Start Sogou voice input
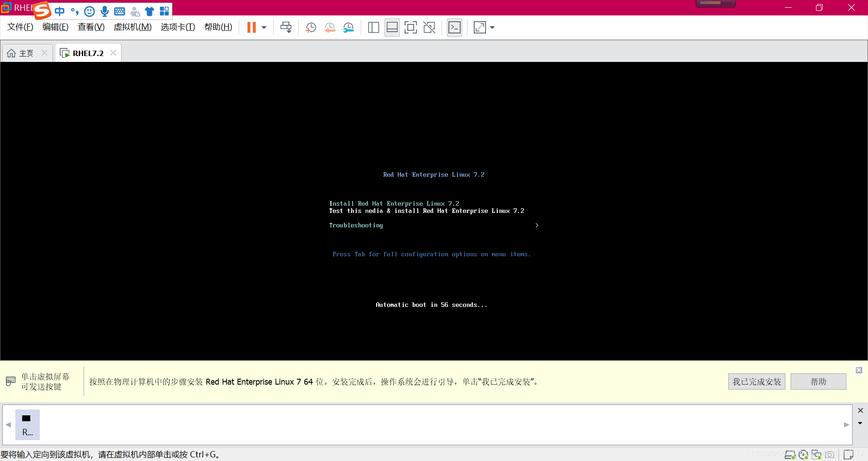Image resolution: width=868 pixels, height=461 pixels. pos(104,11)
